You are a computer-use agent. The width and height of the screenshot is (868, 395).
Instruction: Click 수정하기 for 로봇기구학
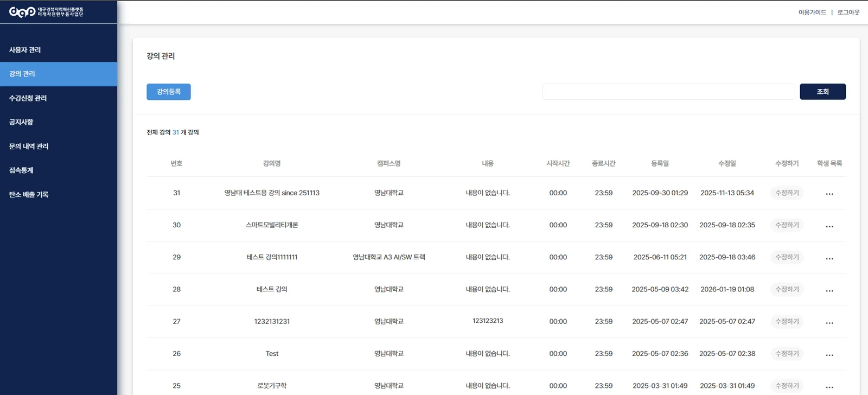pyautogui.click(x=787, y=386)
